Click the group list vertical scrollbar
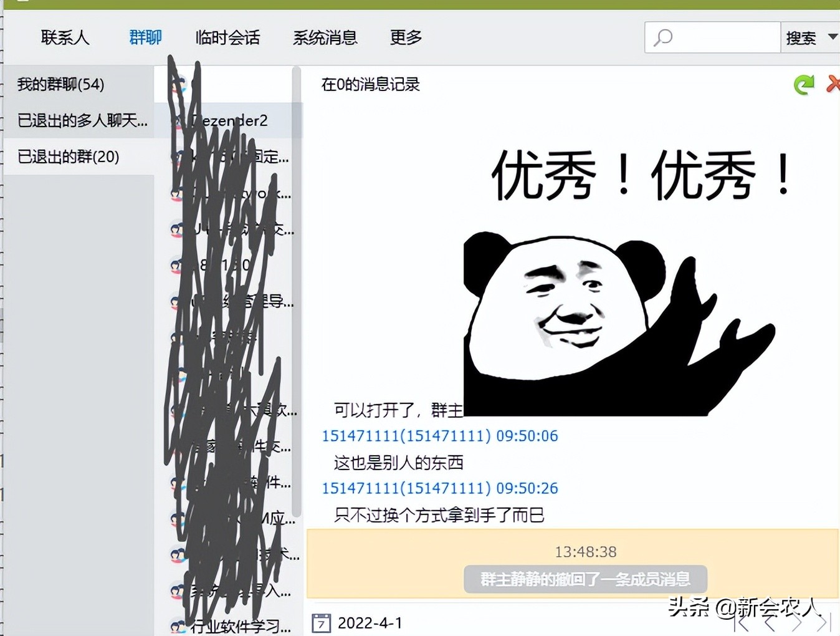The height and width of the screenshot is (636, 840). 297,291
